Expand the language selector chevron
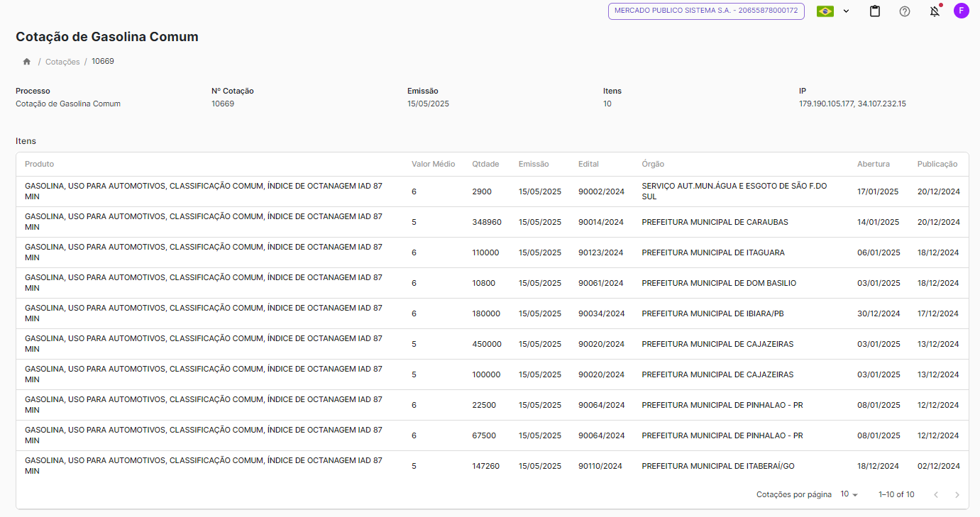Screen dimensions: 980x517 point(846,11)
